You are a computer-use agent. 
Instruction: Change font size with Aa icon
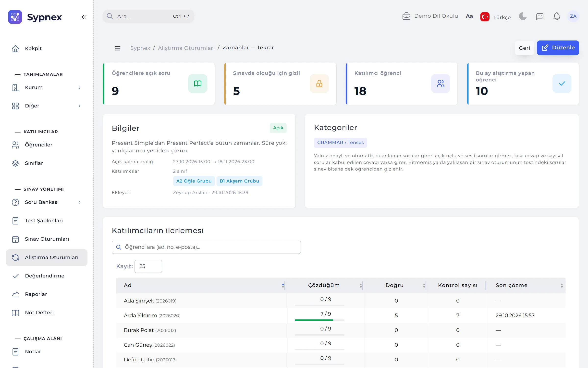(x=469, y=16)
